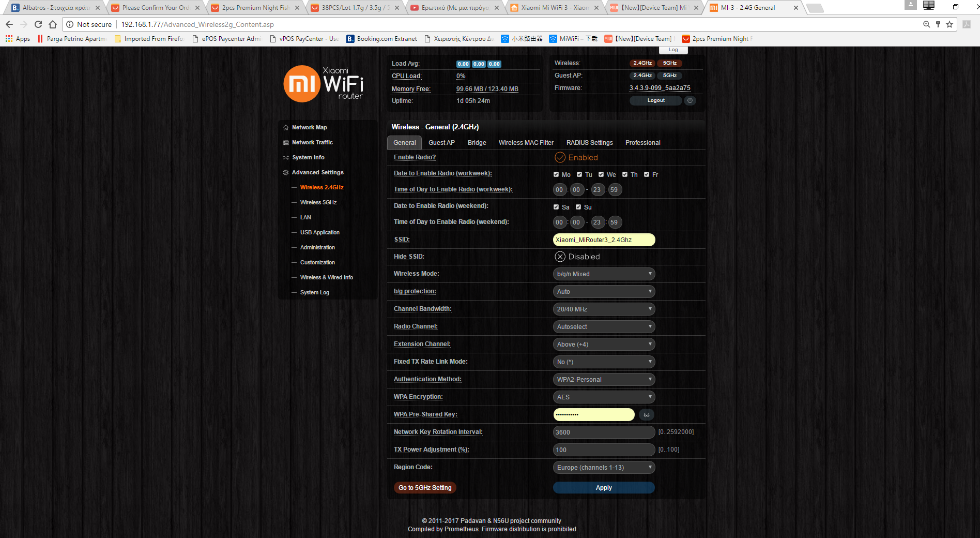
Task: Uncheck Thursday workweek checkbox
Action: pos(625,174)
